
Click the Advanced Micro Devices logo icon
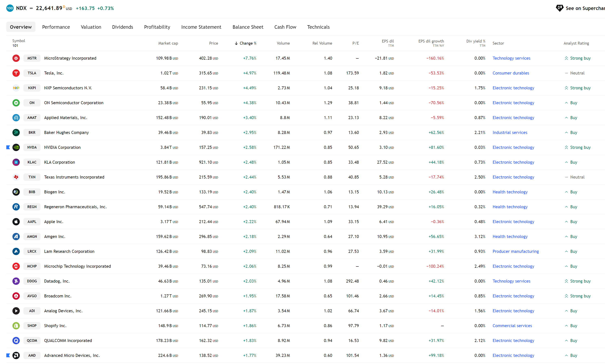coord(16,355)
